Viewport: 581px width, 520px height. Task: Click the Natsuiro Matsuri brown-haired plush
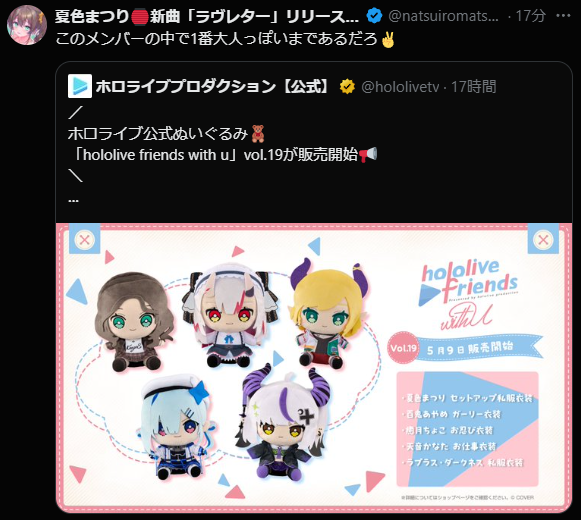[134, 321]
